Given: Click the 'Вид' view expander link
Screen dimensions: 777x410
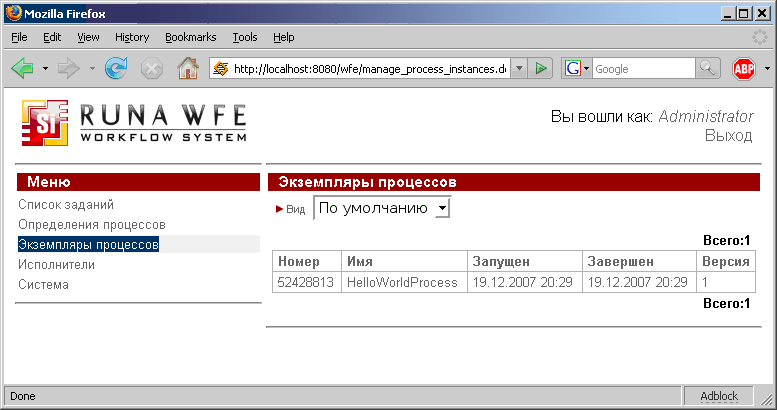Looking at the screenshot, I should tap(290, 209).
